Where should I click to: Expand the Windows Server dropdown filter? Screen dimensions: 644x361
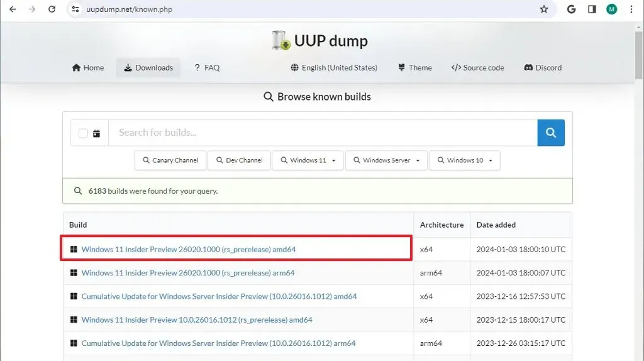pyautogui.click(x=386, y=160)
